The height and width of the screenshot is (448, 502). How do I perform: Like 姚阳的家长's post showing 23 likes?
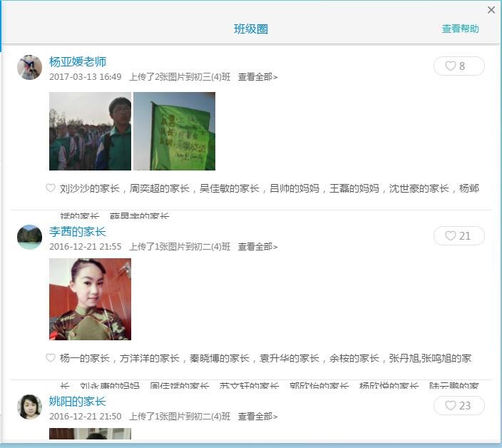point(459,405)
